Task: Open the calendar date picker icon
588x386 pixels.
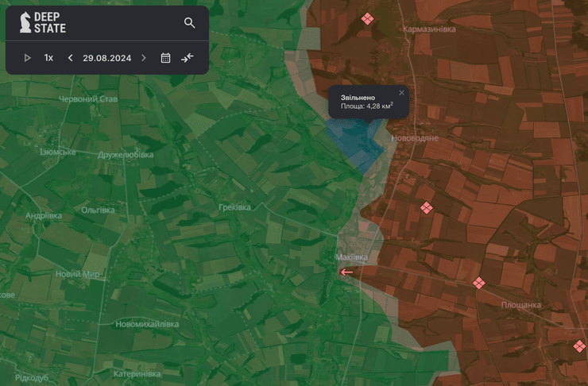Action: 165,58
